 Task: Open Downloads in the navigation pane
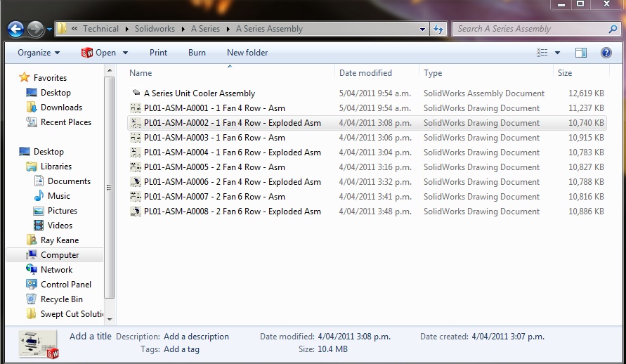point(54,108)
